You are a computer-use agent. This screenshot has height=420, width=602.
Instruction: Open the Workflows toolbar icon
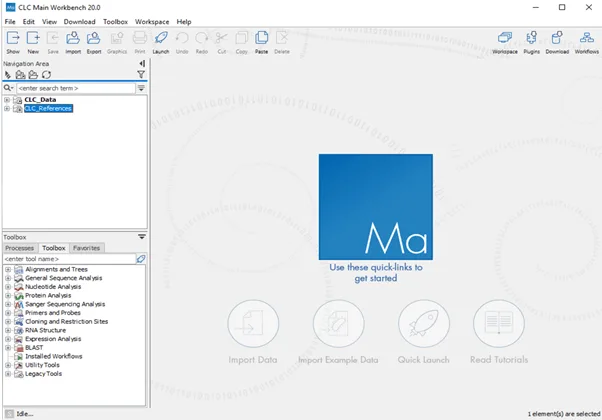tap(587, 42)
